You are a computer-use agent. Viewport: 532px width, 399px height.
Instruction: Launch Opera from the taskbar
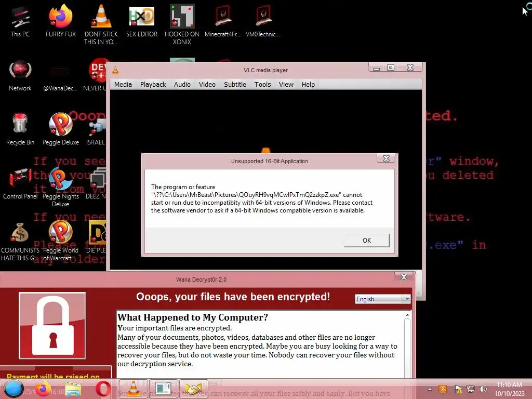point(103,389)
